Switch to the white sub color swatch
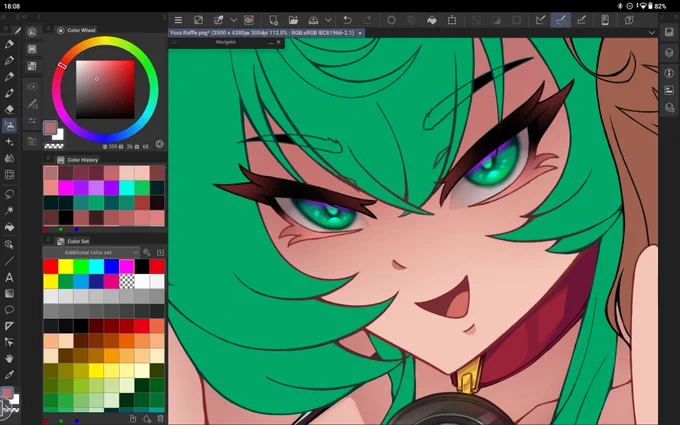The width and height of the screenshot is (680, 425). coord(59,135)
